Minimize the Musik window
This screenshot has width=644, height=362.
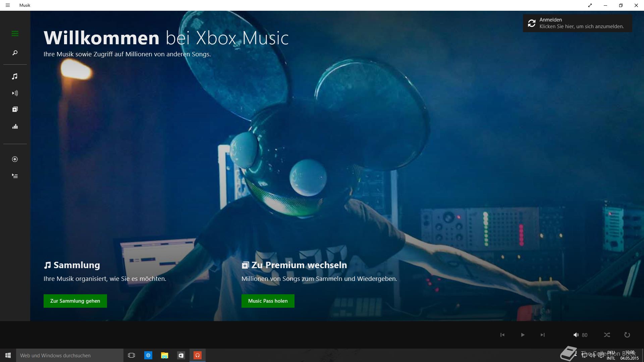pos(605,5)
